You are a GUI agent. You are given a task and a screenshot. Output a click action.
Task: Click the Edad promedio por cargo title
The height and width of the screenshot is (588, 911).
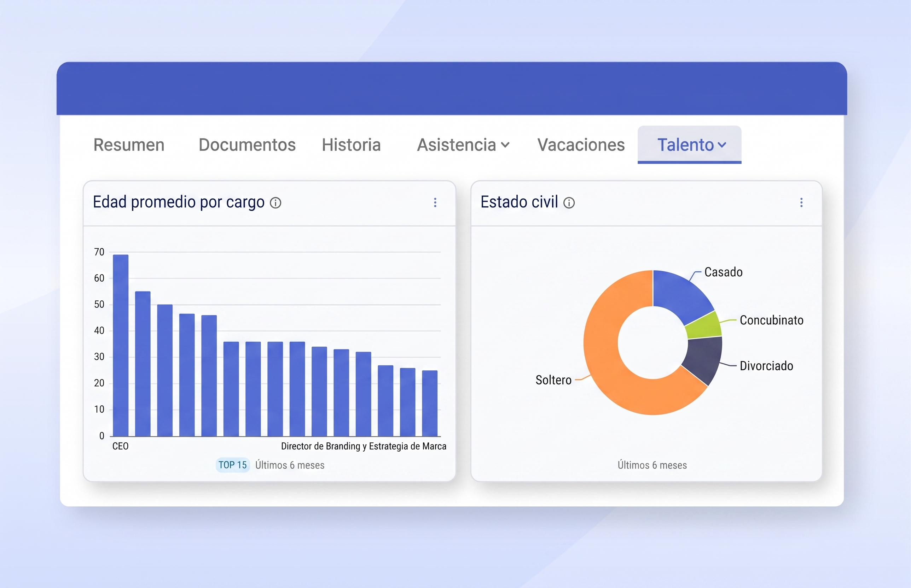[x=179, y=202]
